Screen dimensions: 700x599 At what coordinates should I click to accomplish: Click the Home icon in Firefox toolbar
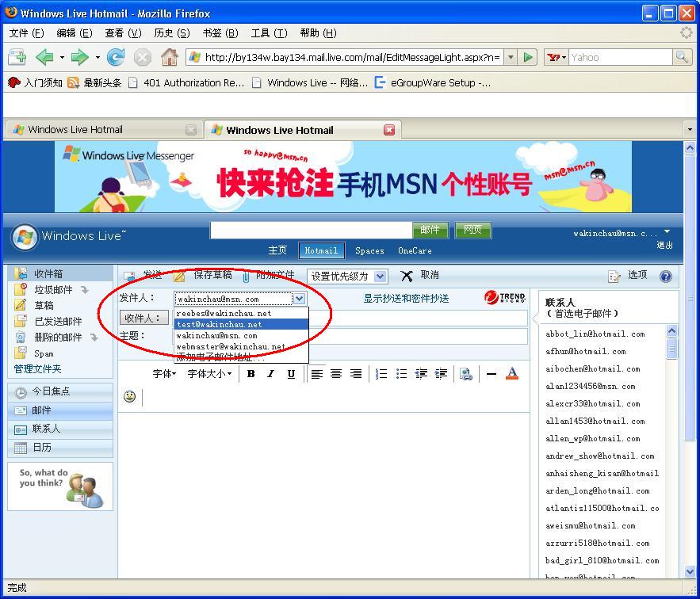click(170, 57)
